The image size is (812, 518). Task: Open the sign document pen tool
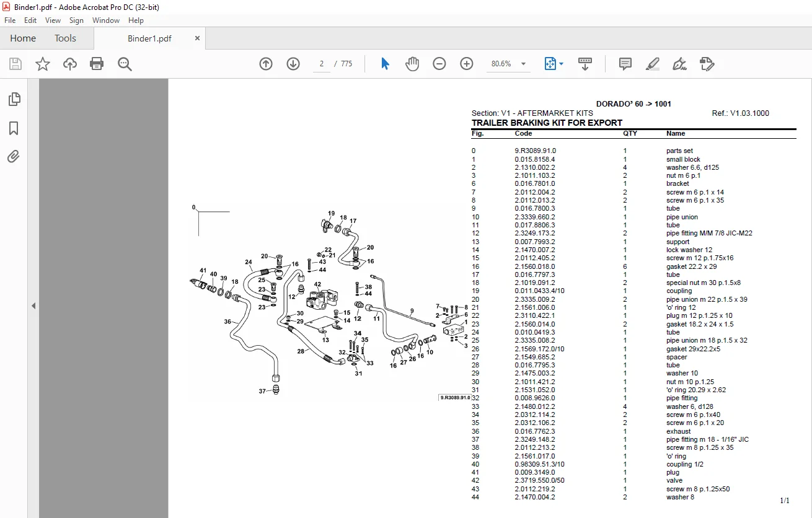[680, 64]
